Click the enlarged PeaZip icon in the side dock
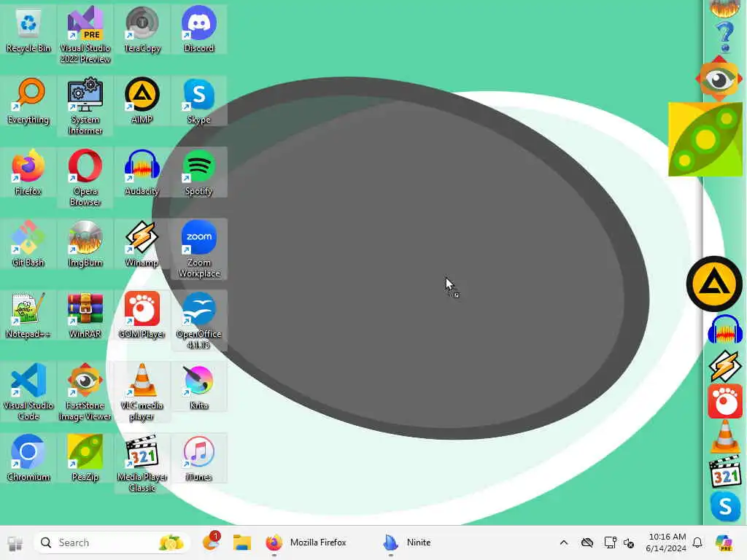Screen dimensions: 747x560 (705, 139)
